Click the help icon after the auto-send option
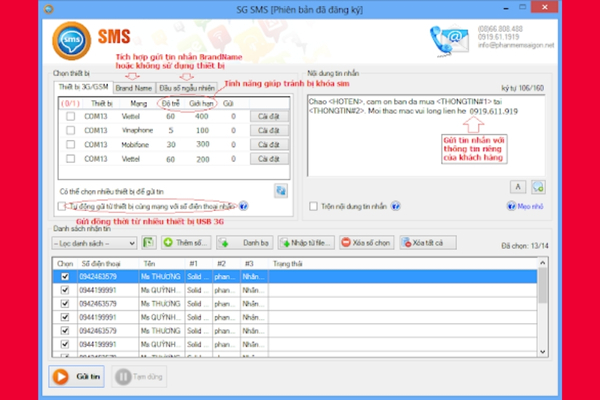The width and height of the screenshot is (600, 400). 244,207
